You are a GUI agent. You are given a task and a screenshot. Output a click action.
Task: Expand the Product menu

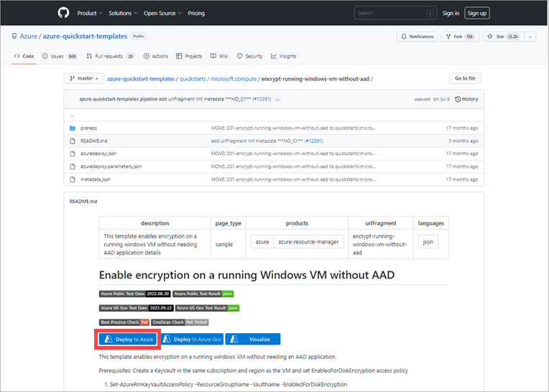[90, 14]
